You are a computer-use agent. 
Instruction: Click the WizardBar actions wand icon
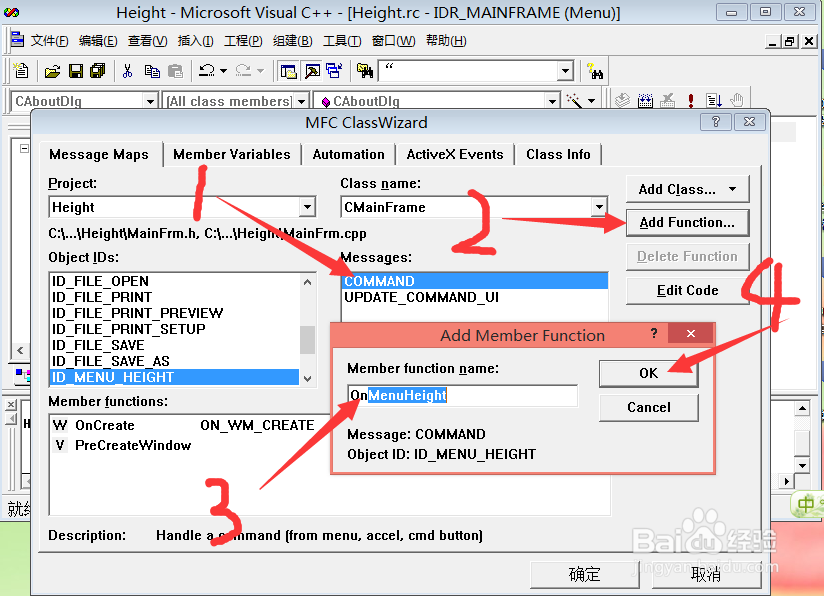tap(574, 100)
